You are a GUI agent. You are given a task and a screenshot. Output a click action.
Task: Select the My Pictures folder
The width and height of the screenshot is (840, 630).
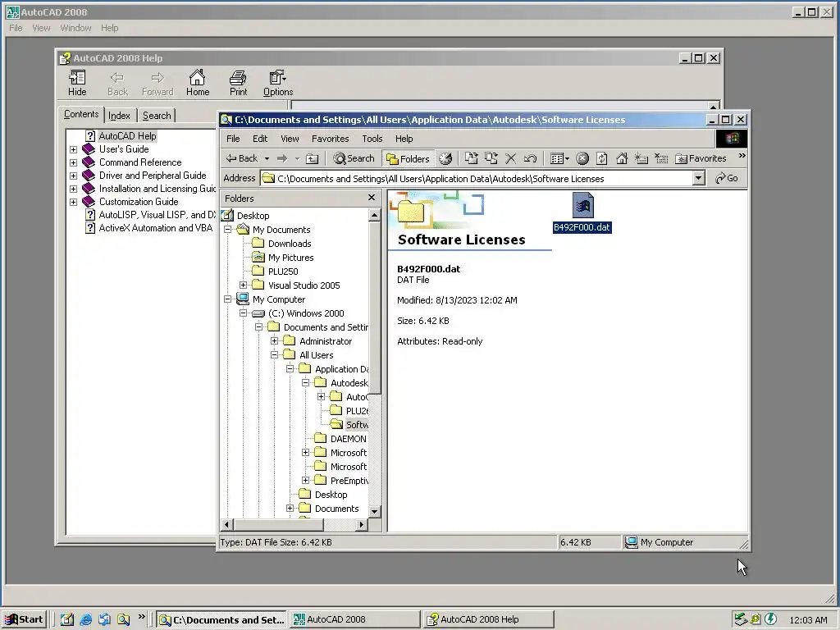point(291,258)
